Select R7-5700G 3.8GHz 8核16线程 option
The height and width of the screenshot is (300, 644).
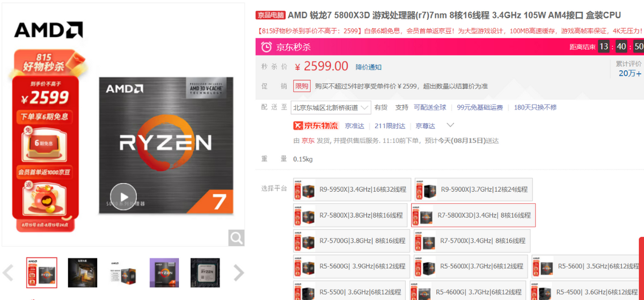[x=352, y=241]
